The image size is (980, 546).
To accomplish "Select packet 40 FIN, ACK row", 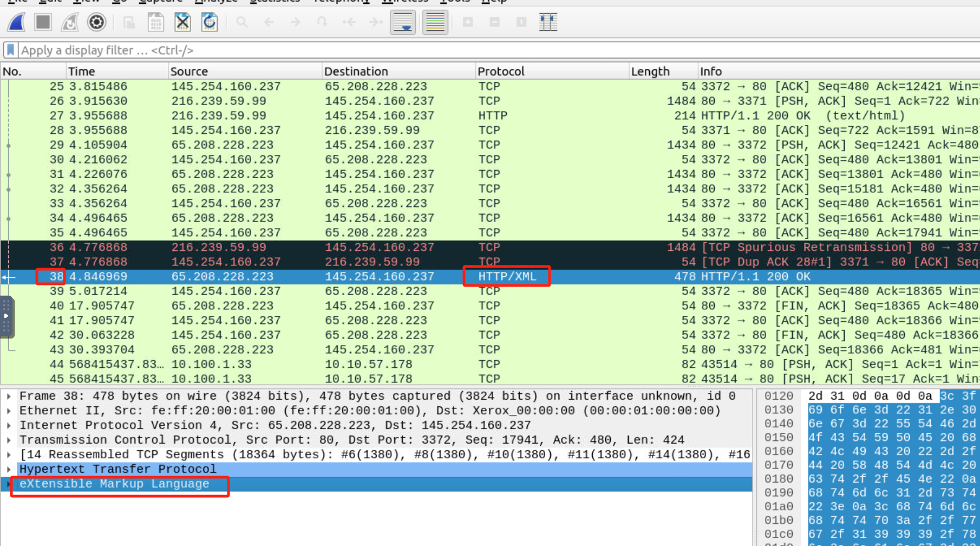I will 490,305.
